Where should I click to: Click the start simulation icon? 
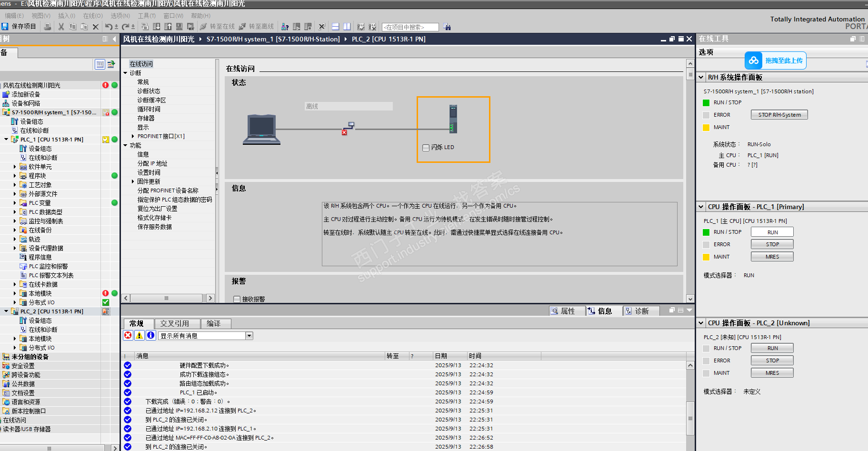click(x=180, y=27)
